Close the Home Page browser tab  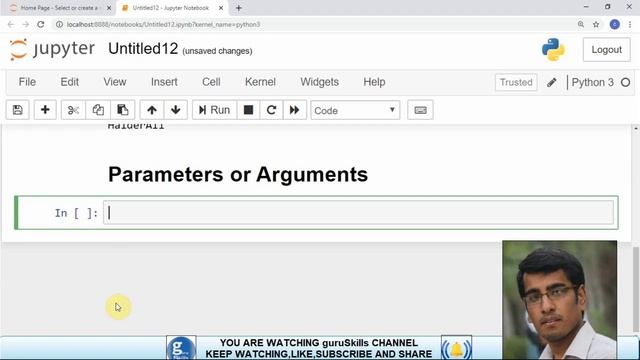(109, 8)
